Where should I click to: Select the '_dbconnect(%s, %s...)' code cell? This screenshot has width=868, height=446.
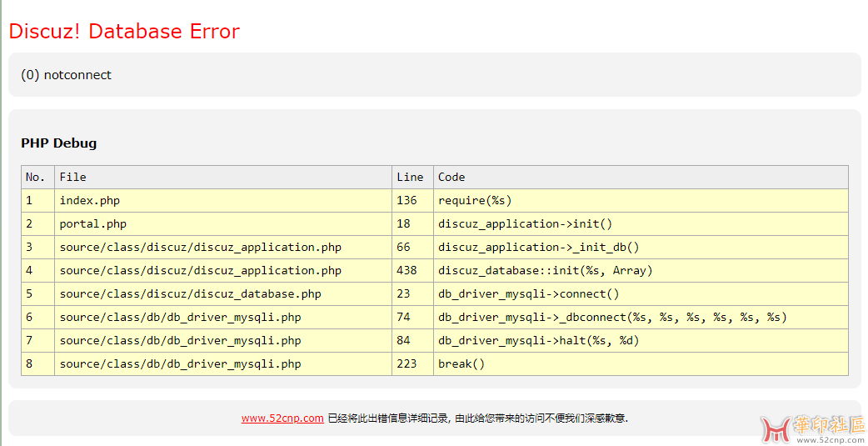[x=641, y=318]
